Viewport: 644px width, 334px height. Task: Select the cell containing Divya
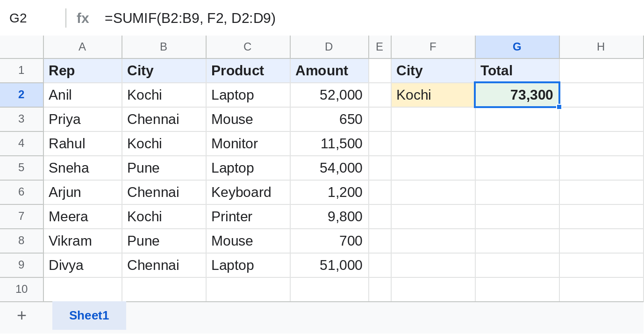(x=83, y=265)
